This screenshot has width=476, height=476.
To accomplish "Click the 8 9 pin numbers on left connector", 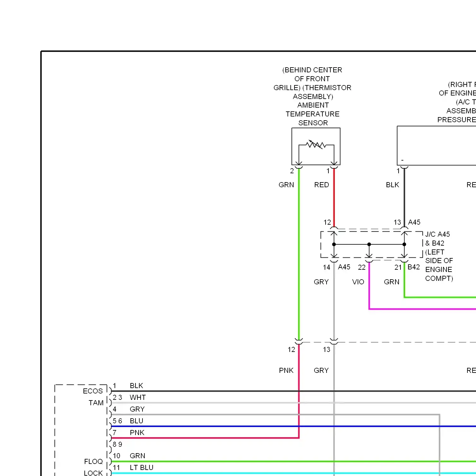I will coord(117,444).
